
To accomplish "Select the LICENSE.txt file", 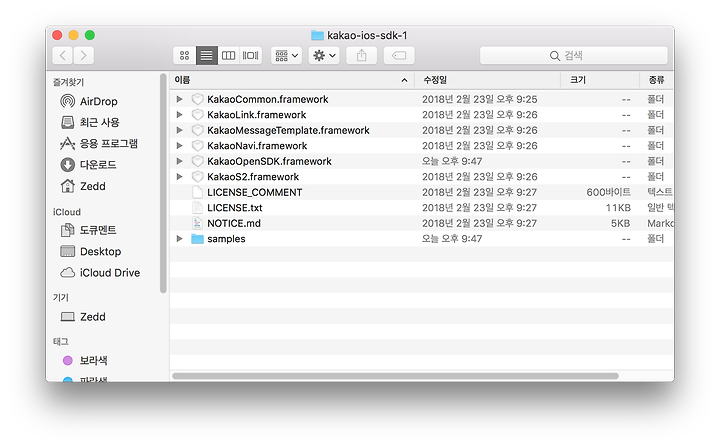I will click(235, 208).
